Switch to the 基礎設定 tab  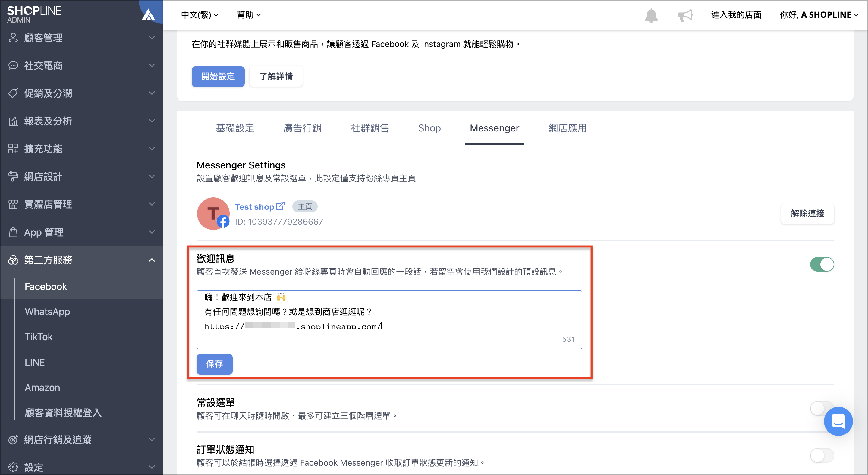[x=235, y=128]
